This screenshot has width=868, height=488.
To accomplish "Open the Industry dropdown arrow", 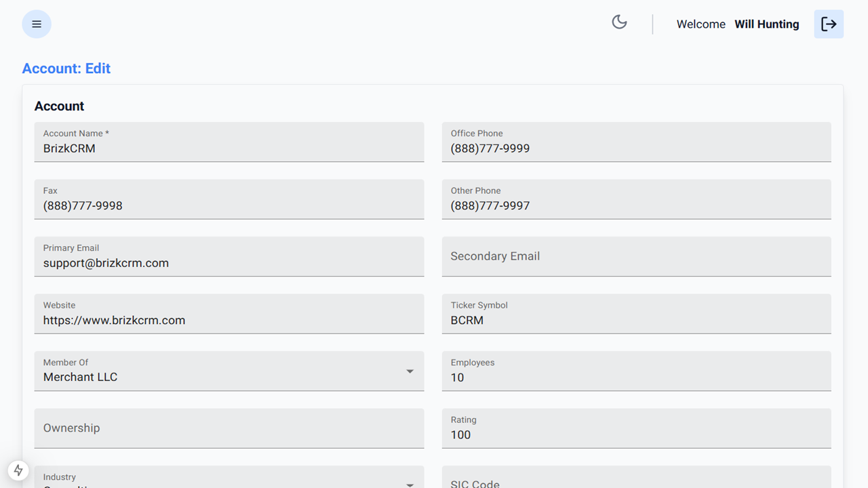I will (x=410, y=483).
